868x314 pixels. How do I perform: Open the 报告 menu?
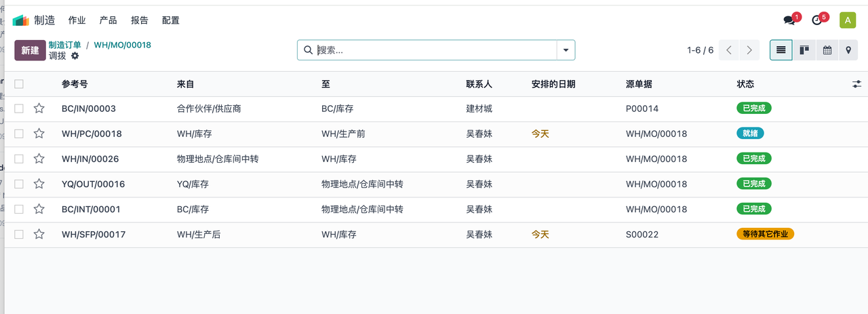click(x=140, y=20)
